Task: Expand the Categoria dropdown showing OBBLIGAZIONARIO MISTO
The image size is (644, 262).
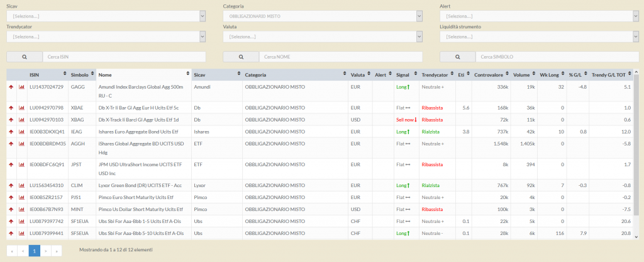Action: pos(322,16)
